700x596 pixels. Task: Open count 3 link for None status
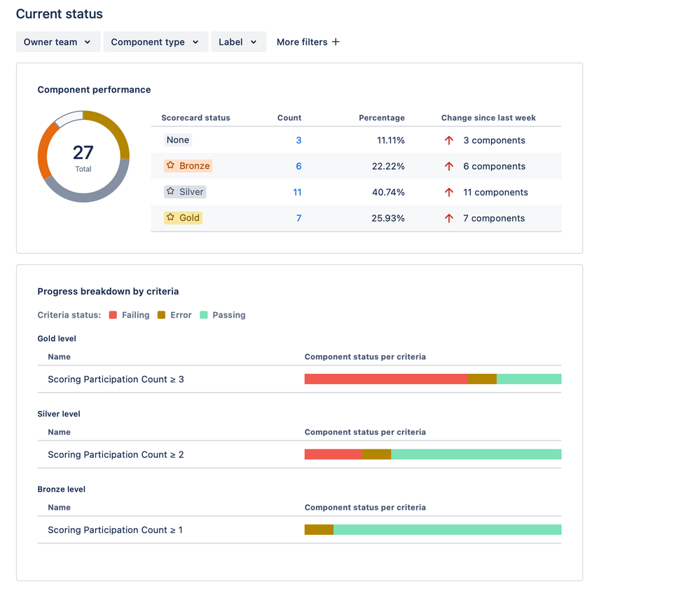pyautogui.click(x=298, y=140)
